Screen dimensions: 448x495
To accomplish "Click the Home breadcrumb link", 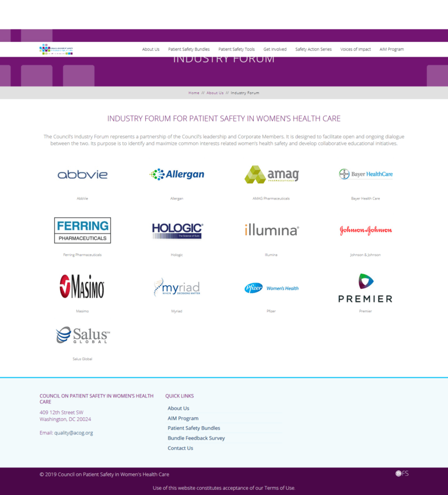I will tap(194, 93).
